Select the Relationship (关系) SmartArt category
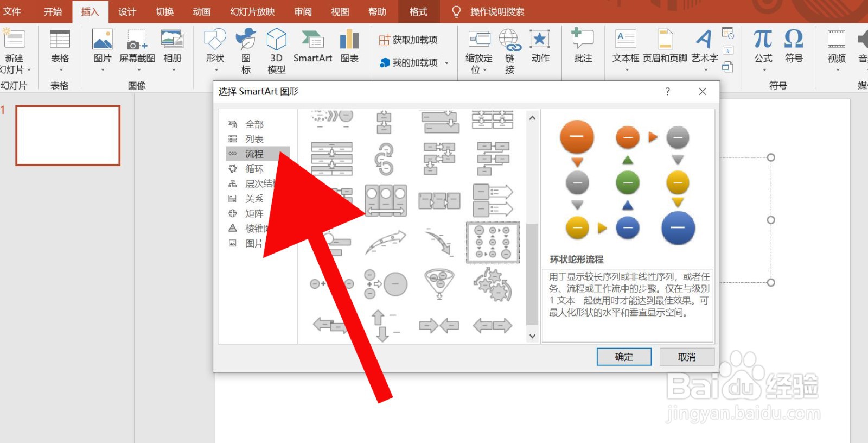Screen dimensions: 868x443 pyautogui.click(x=254, y=199)
